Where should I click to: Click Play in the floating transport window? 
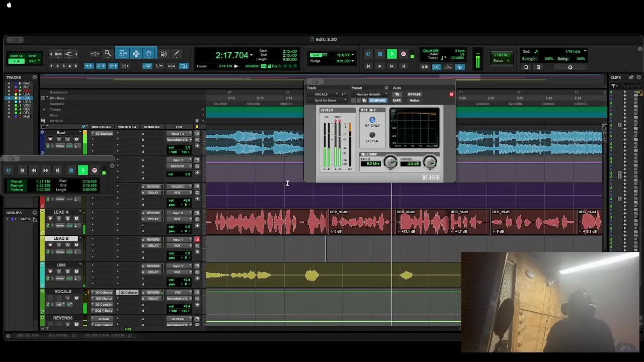tap(83, 171)
